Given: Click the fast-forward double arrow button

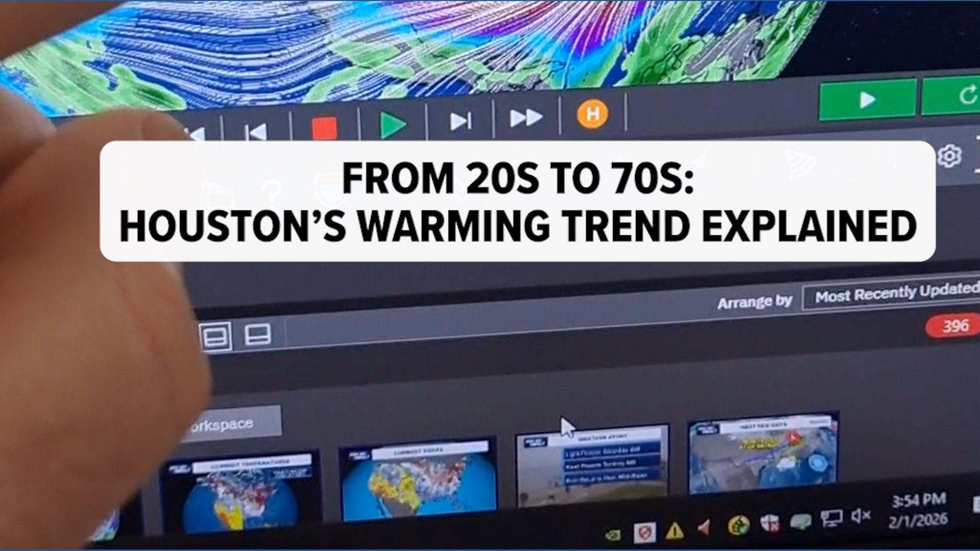Looking at the screenshot, I should (x=526, y=117).
